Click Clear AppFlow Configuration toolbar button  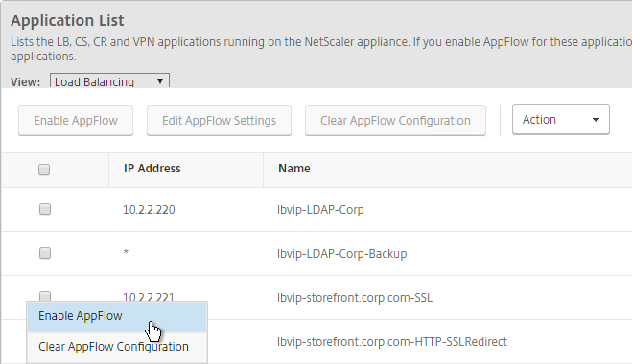395,121
